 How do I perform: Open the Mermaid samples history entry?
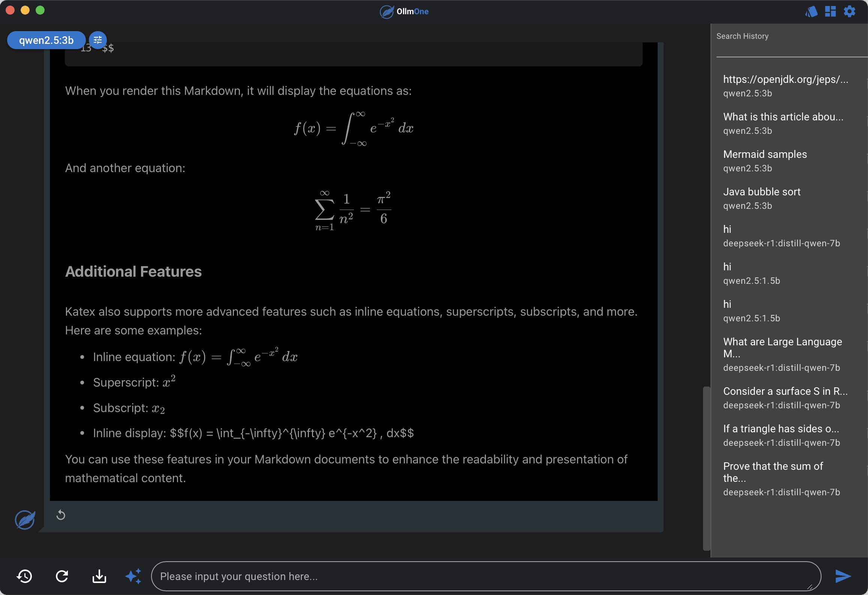point(765,154)
